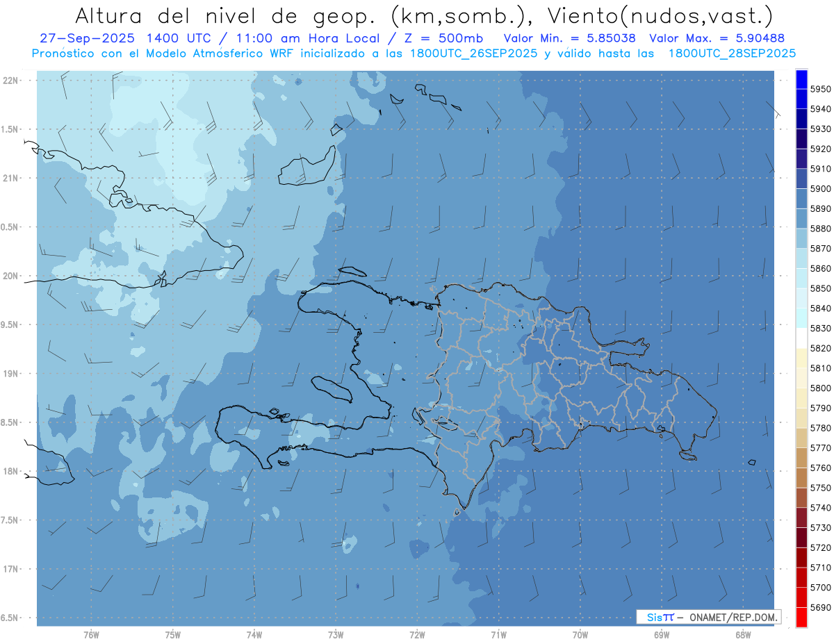Click the 18N latitude label
Image resolution: width=834 pixels, height=644 pixels.
[x=10, y=472]
